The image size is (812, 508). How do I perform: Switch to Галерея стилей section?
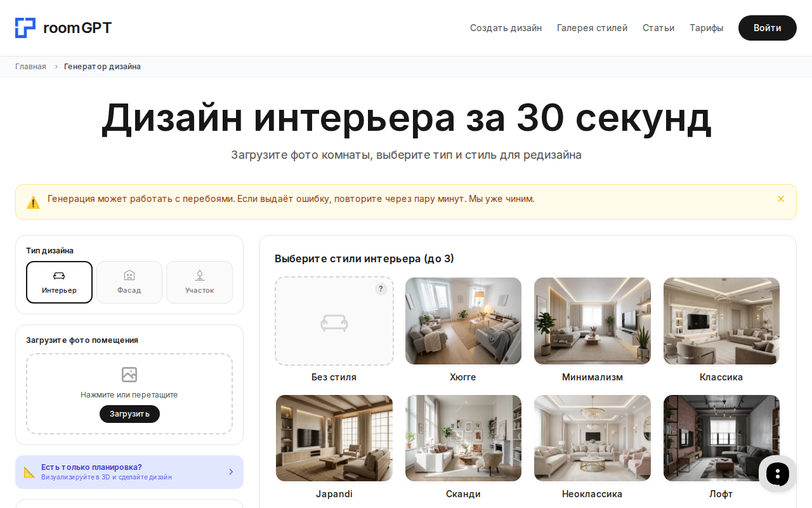pos(592,28)
